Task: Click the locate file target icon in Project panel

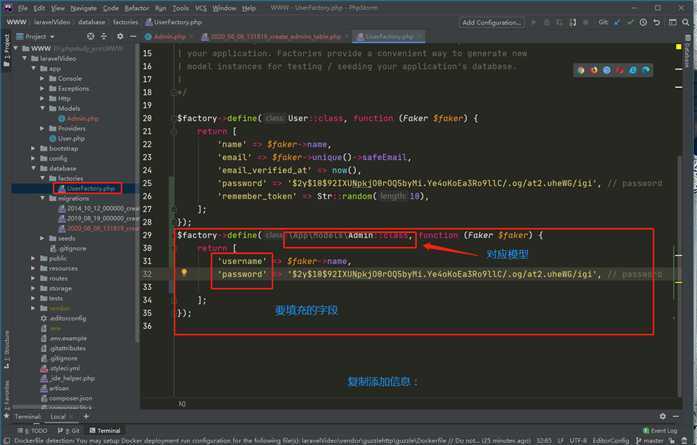Action: click(x=91, y=36)
